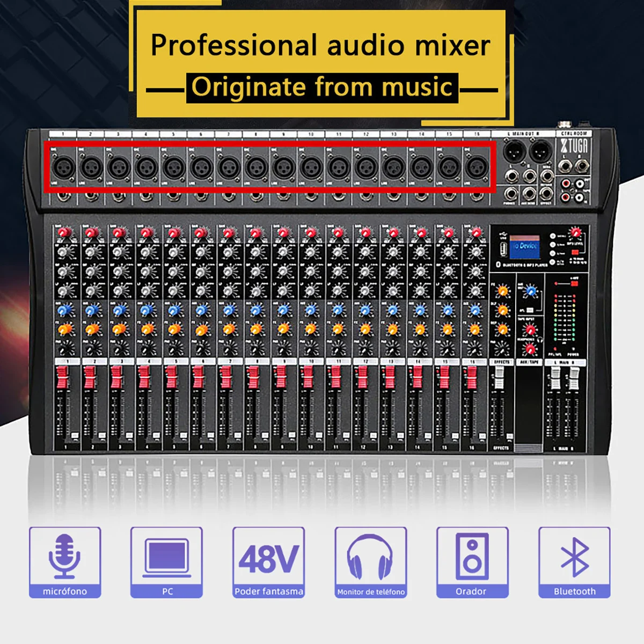The height and width of the screenshot is (644, 644).
Task: Click channel 2 orange FX knob
Action: tap(92, 329)
